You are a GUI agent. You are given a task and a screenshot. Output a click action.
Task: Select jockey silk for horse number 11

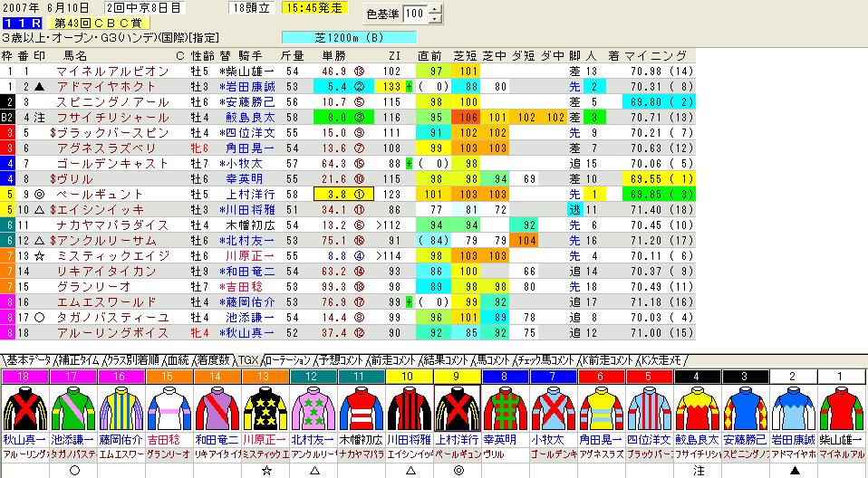[362, 409]
